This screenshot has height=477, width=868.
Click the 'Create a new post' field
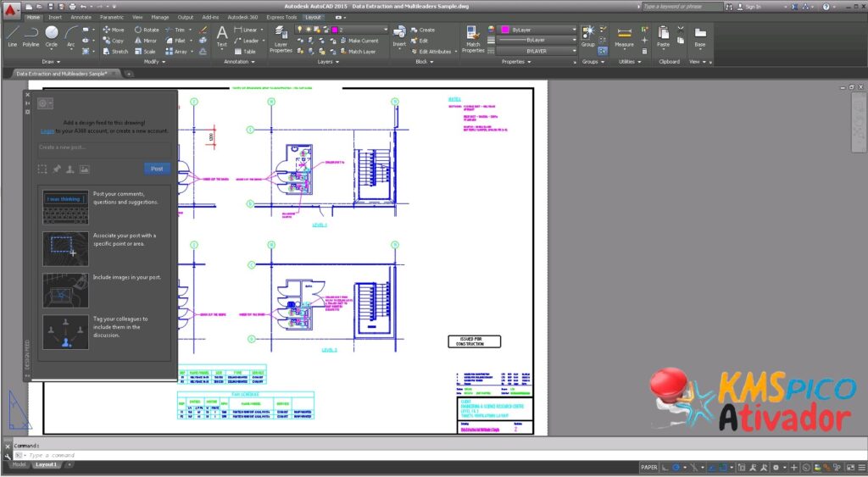(104, 147)
